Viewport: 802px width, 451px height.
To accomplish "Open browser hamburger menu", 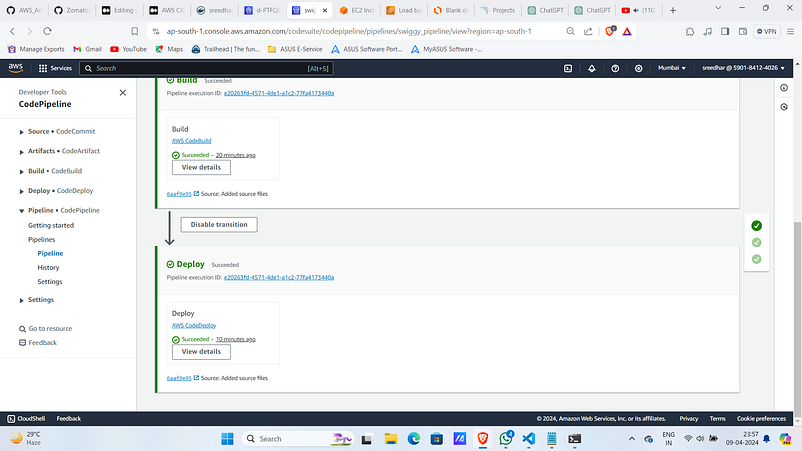I will [x=791, y=31].
